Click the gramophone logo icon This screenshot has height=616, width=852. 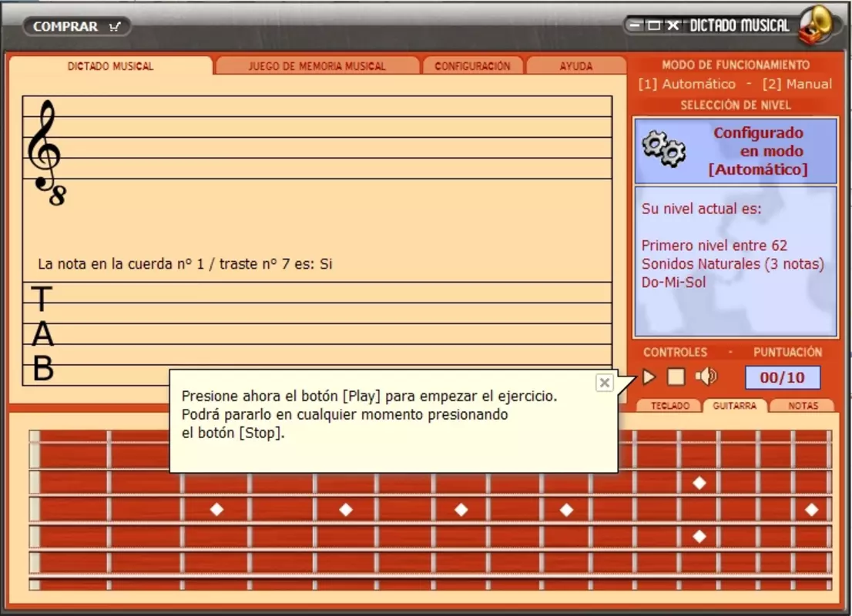817,25
